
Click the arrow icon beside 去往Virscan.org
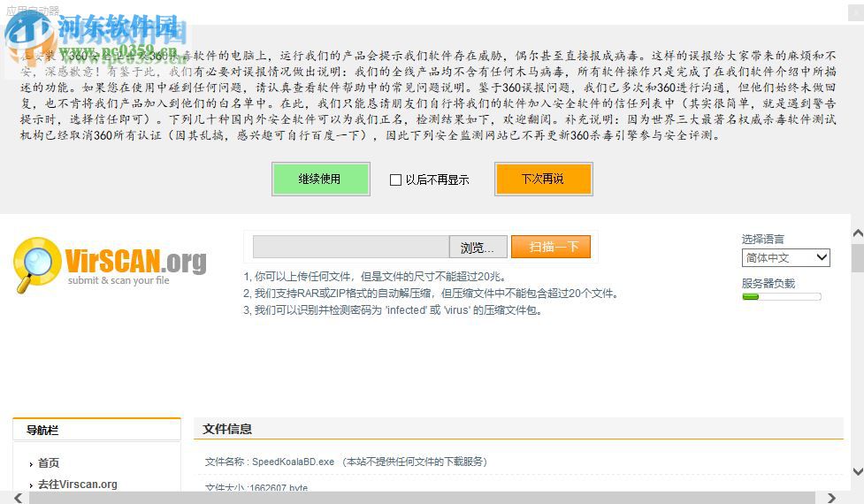tap(31, 485)
